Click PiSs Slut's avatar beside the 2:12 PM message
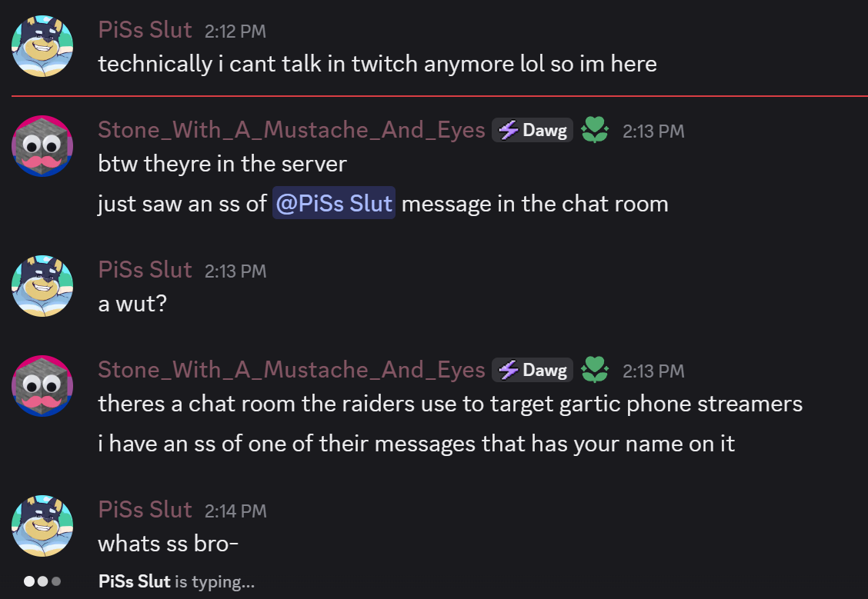868x599 pixels. point(42,45)
